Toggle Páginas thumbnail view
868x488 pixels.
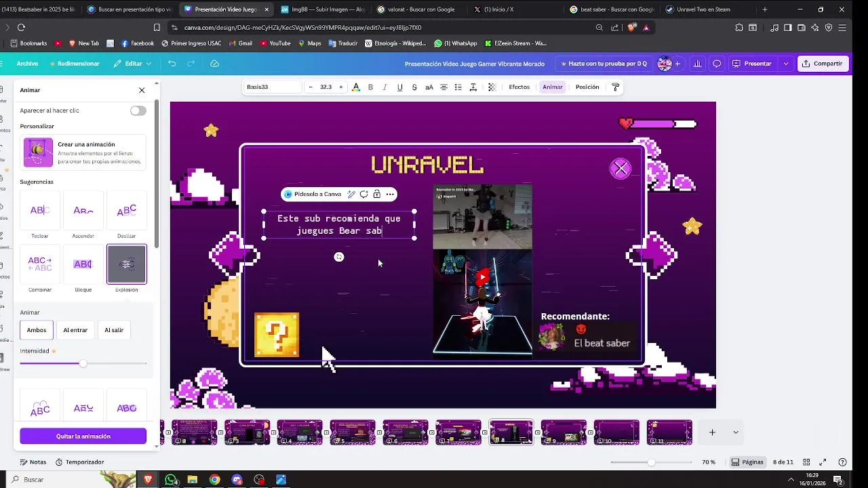(x=747, y=462)
